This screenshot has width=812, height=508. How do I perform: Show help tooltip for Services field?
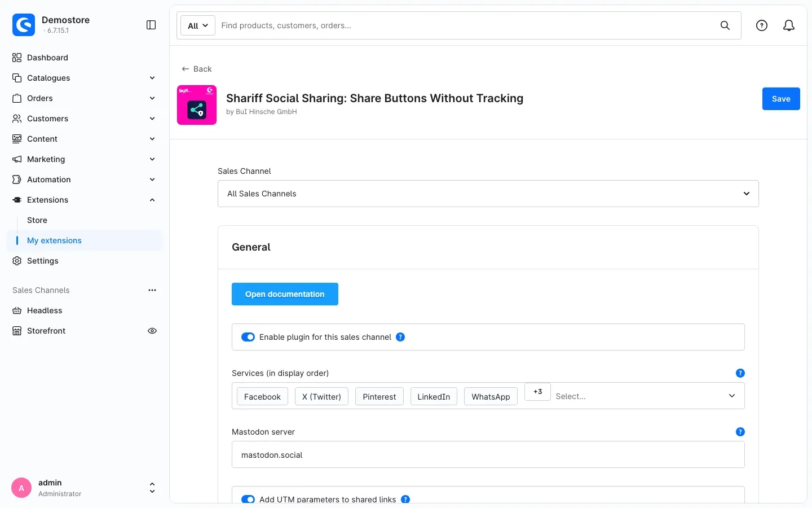pos(740,373)
